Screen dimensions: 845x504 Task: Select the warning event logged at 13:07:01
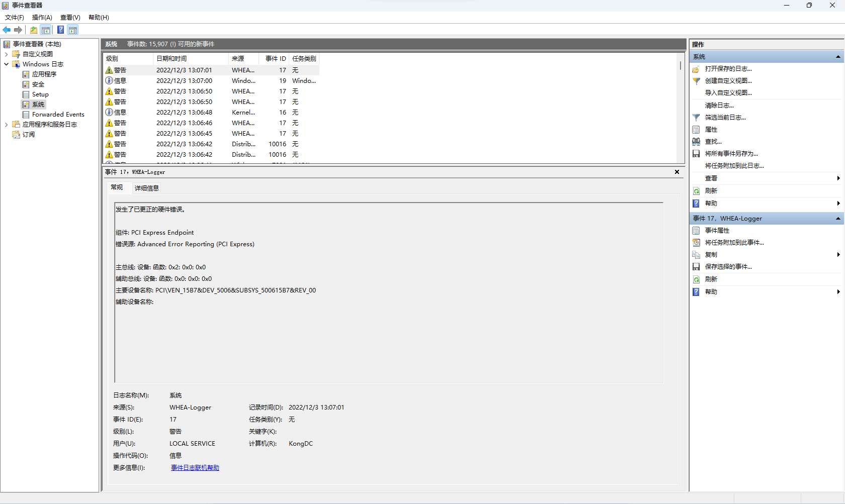click(x=211, y=70)
